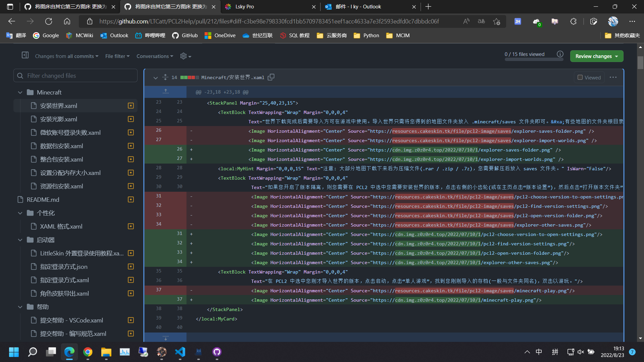Open the File filter dropdown
The height and width of the screenshot is (362, 644).
(x=117, y=56)
